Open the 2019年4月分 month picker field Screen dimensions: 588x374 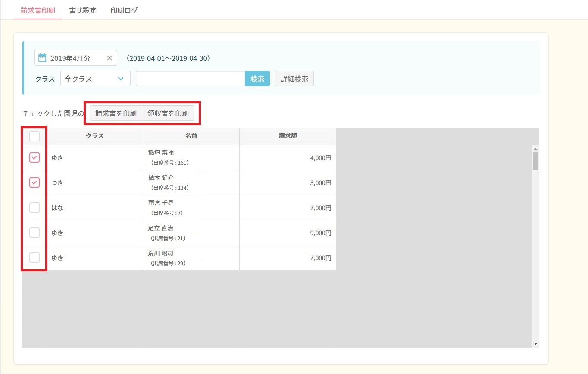[76, 58]
